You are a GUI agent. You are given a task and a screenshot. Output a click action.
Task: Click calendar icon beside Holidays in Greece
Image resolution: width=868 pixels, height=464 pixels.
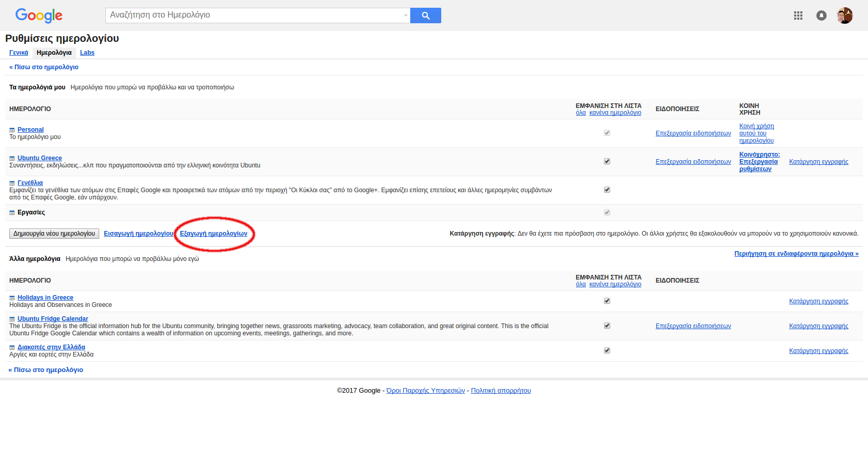tap(12, 298)
